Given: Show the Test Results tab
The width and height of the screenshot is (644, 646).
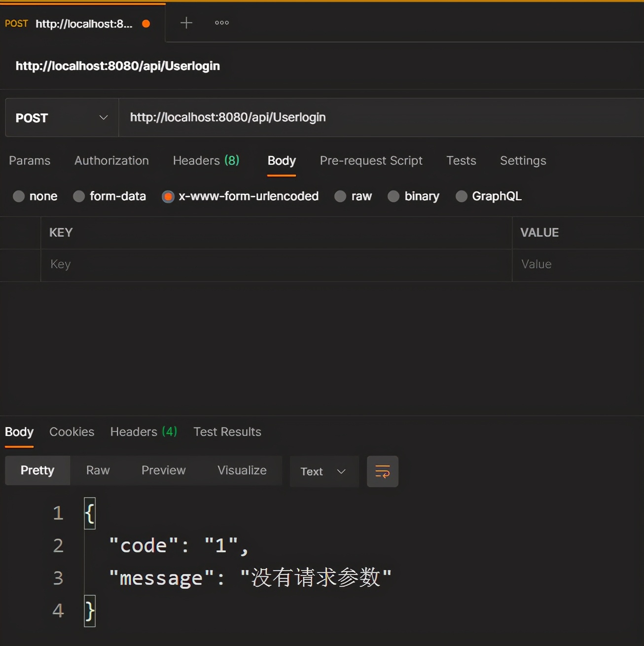Looking at the screenshot, I should click(x=227, y=432).
